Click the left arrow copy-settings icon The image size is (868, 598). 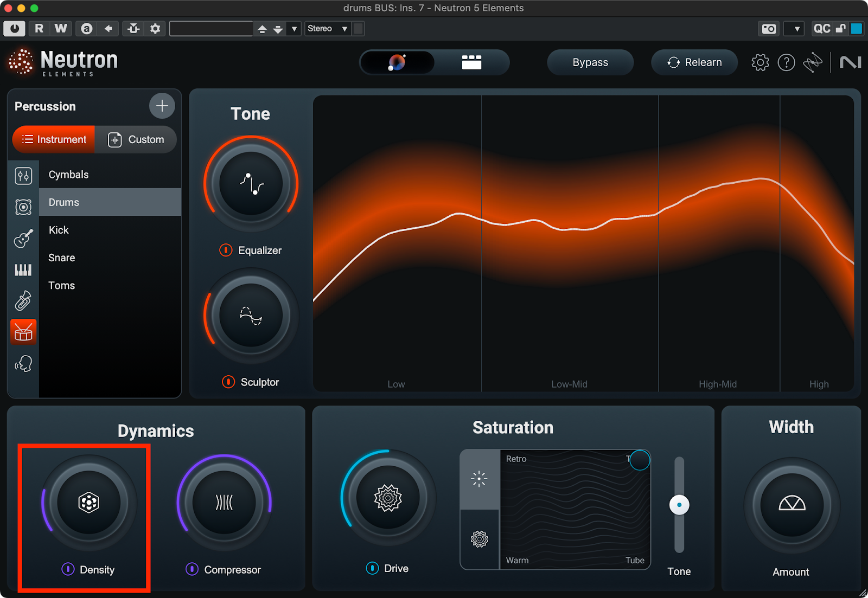[108, 29]
